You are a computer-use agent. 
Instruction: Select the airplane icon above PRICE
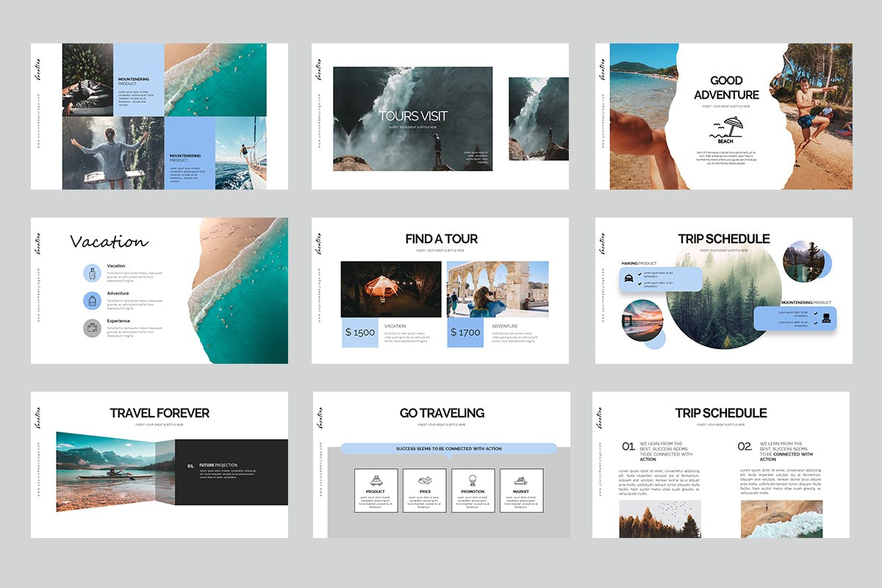424,480
